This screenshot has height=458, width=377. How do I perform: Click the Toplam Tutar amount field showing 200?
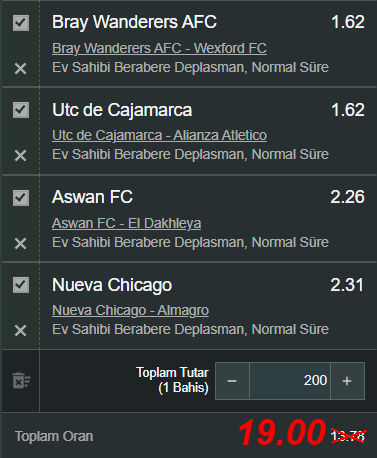coord(290,381)
